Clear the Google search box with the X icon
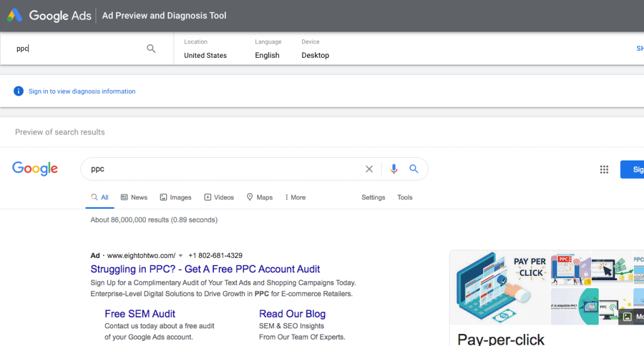 click(369, 169)
